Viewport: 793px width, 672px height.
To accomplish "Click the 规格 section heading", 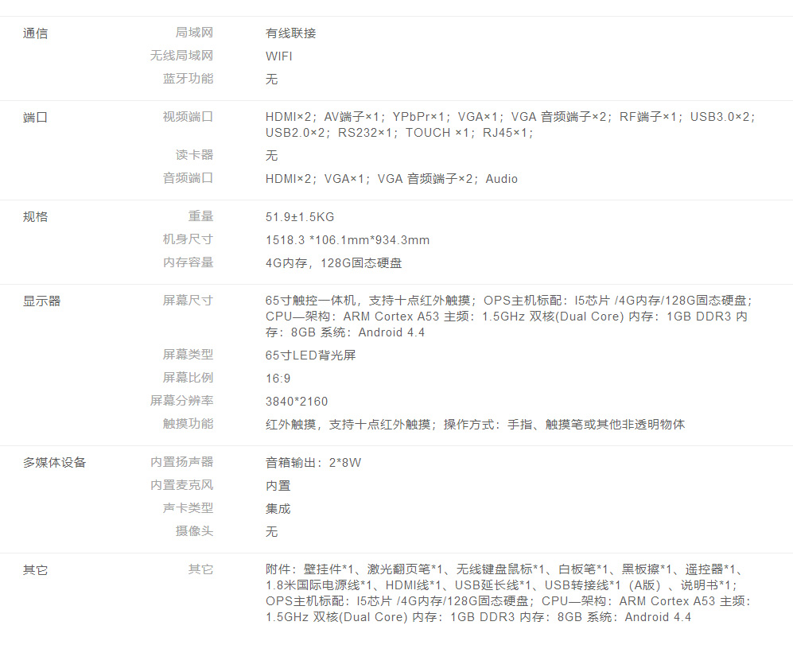I will pyautogui.click(x=36, y=216).
